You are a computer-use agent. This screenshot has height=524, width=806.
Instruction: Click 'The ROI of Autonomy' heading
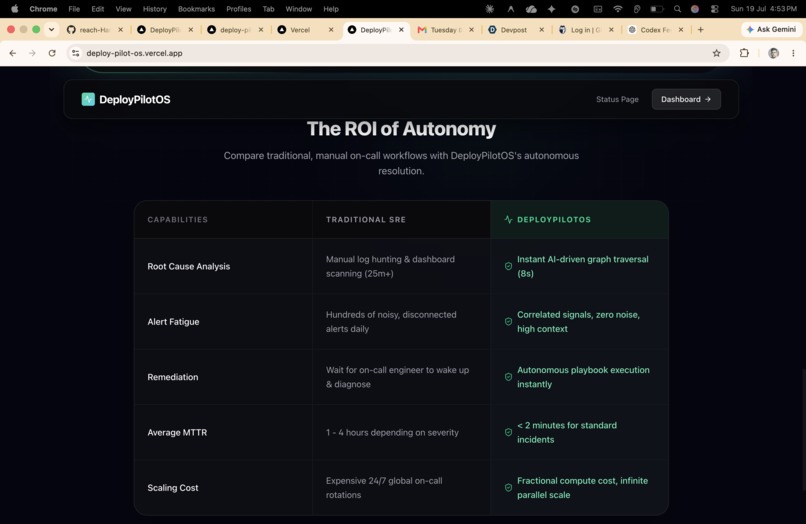(401, 129)
